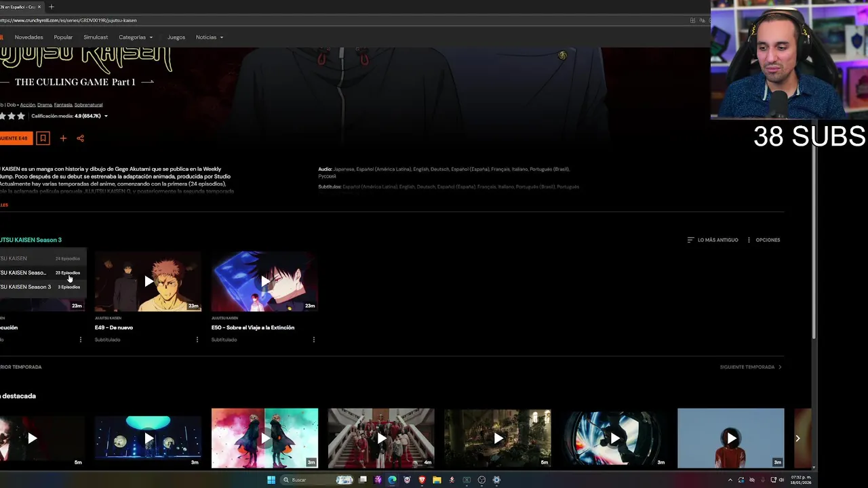Open the Acción genre link

pyautogui.click(x=27, y=105)
